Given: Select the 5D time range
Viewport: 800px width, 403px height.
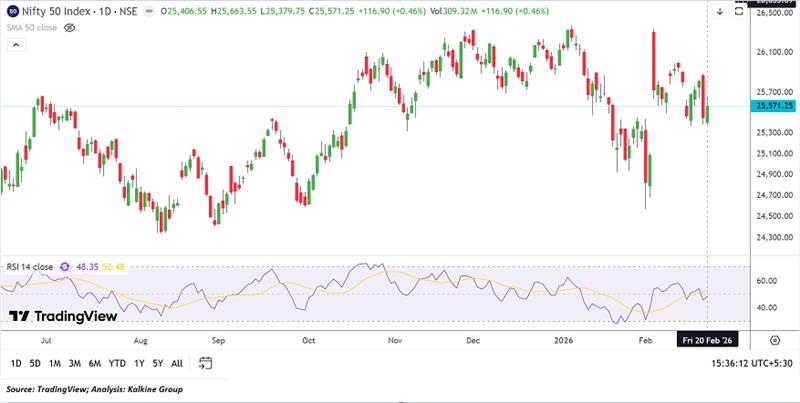Looking at the screenshot, I should coord(36,363).
